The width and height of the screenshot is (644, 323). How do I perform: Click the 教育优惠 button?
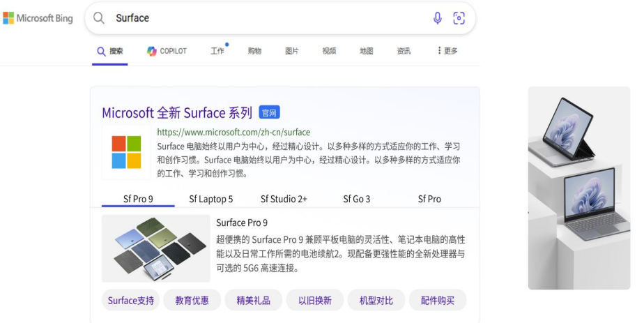192,301
